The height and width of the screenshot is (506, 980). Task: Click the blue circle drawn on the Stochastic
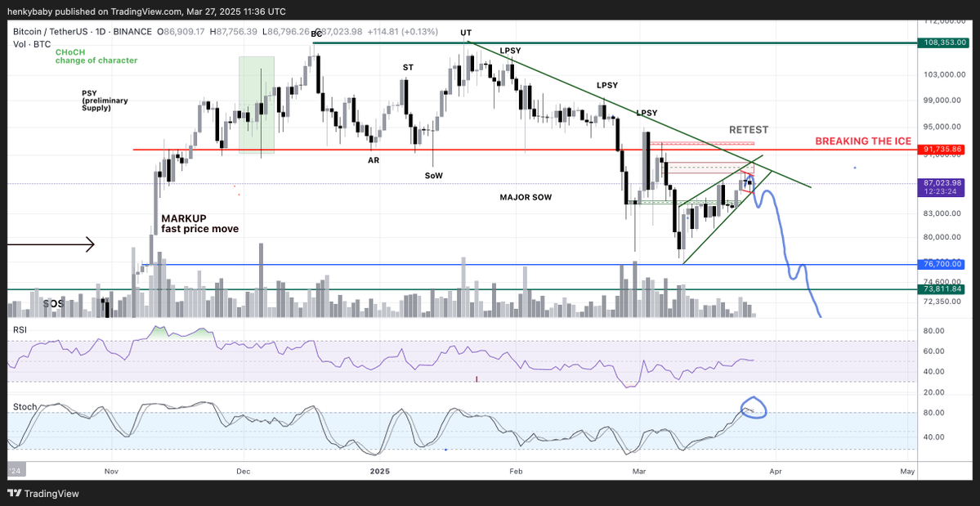[x=753, y=408]
